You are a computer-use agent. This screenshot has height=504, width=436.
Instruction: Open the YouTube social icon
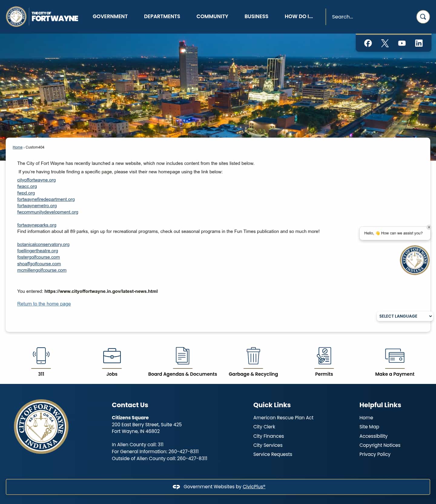(402, 43)
